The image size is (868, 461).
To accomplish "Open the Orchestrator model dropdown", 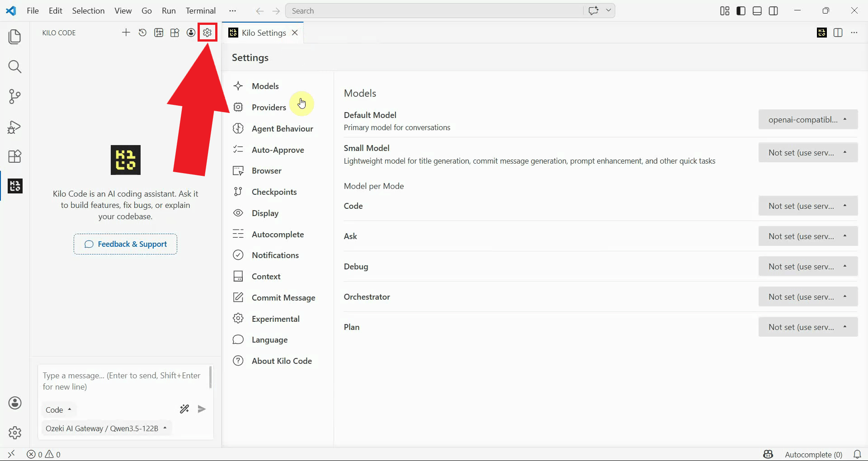I will point(808,296).
